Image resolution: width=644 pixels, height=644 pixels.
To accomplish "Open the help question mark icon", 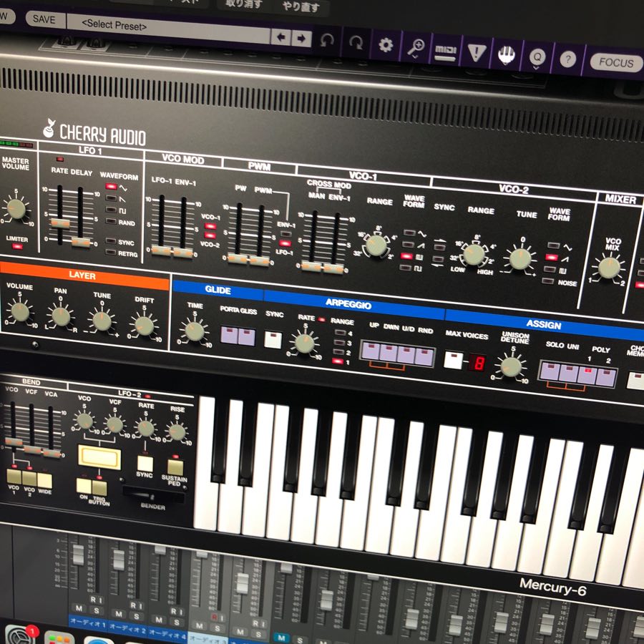I will pos(568,59).
